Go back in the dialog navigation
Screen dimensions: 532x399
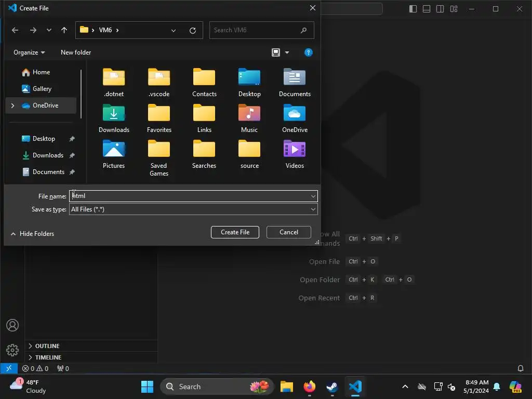click(15, 30)
